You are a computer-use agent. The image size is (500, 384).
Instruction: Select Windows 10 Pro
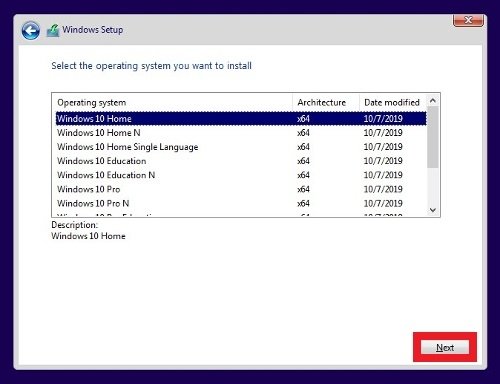241,189
